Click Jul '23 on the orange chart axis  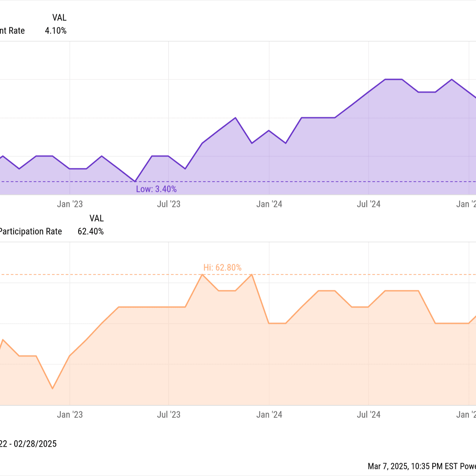coord(169,415)
